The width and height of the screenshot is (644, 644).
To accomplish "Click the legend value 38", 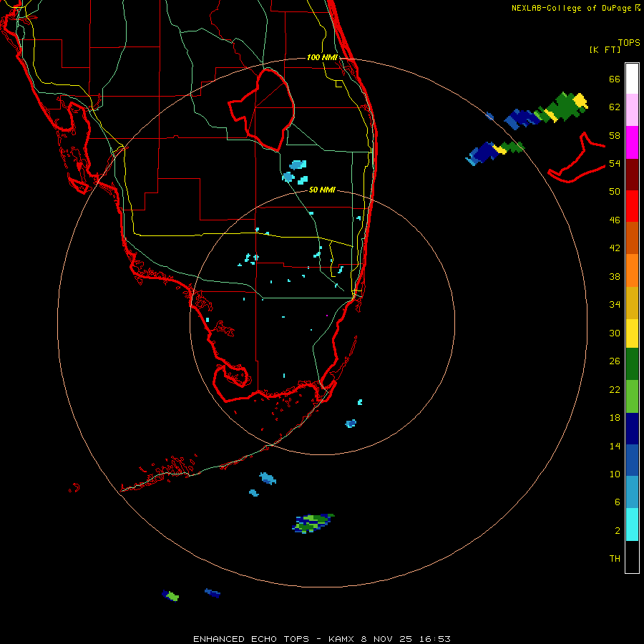I will pyautogui.click(x=615, y=276).
